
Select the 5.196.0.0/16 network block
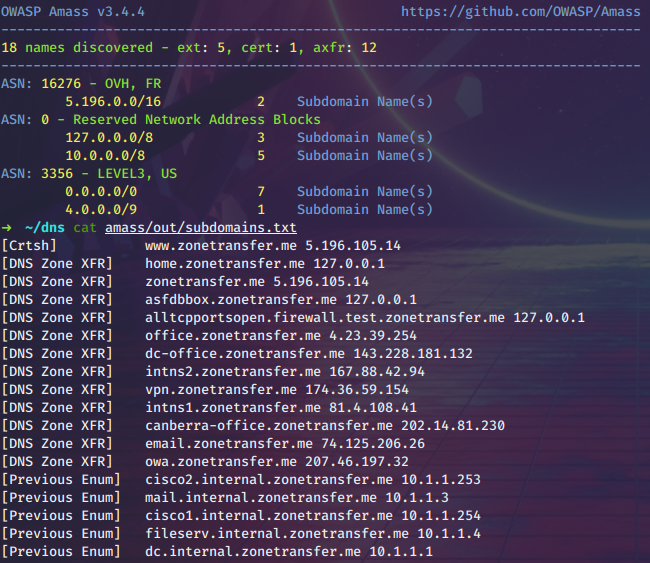tap(112, 102)
